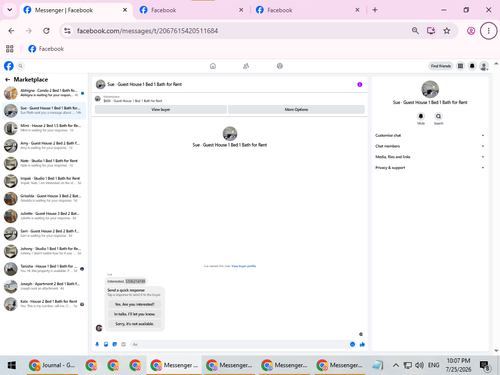Go to the Facebook Home icon
500x375 pixels.
tap(213, 66)
